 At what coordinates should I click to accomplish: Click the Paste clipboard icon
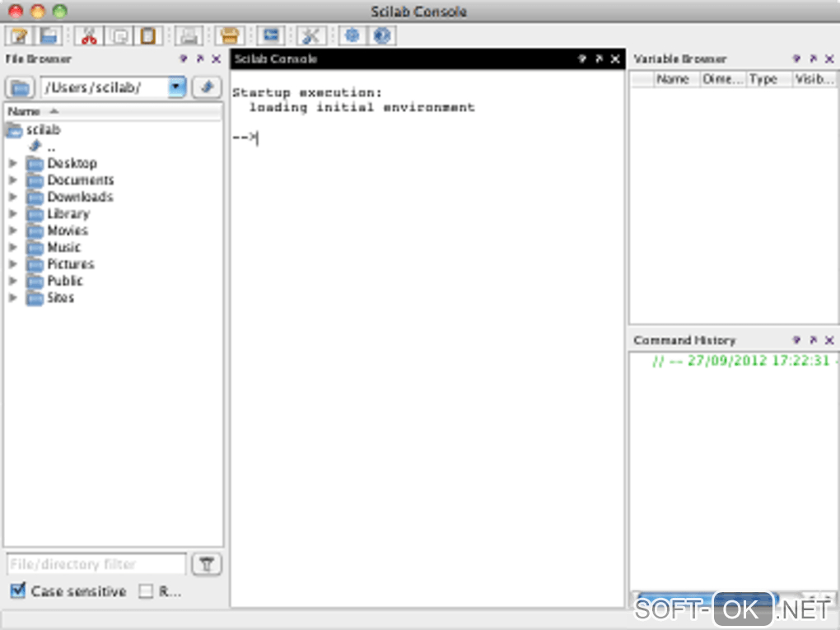click(148, 35)
